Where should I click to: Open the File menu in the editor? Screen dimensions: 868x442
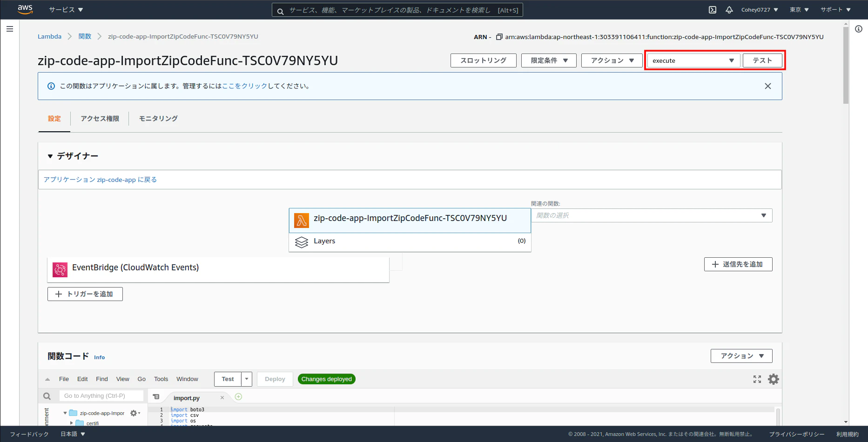pyautogui.click(x=64, y=379)
